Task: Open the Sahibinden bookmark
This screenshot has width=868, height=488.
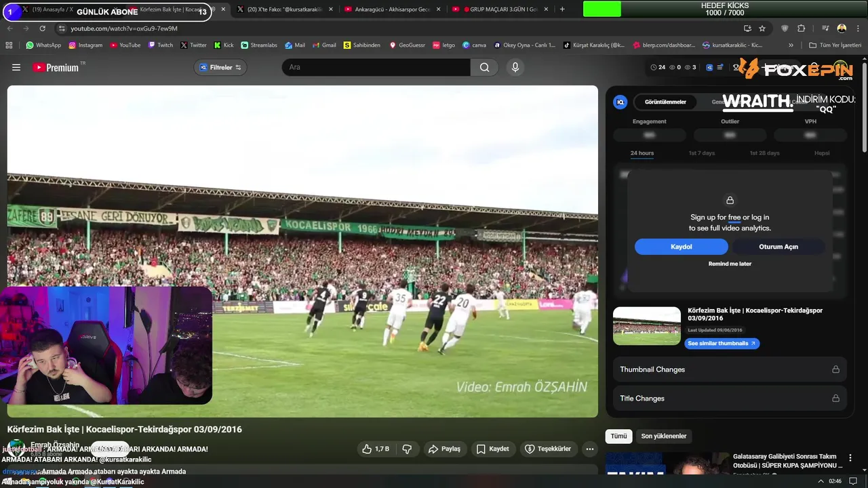Action: click(x=362, y=45)
